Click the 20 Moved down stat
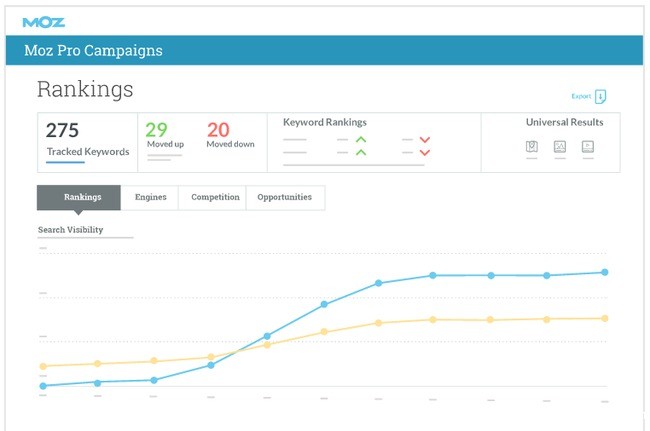Viewport: 650px width, 431px height. [230, 135]
